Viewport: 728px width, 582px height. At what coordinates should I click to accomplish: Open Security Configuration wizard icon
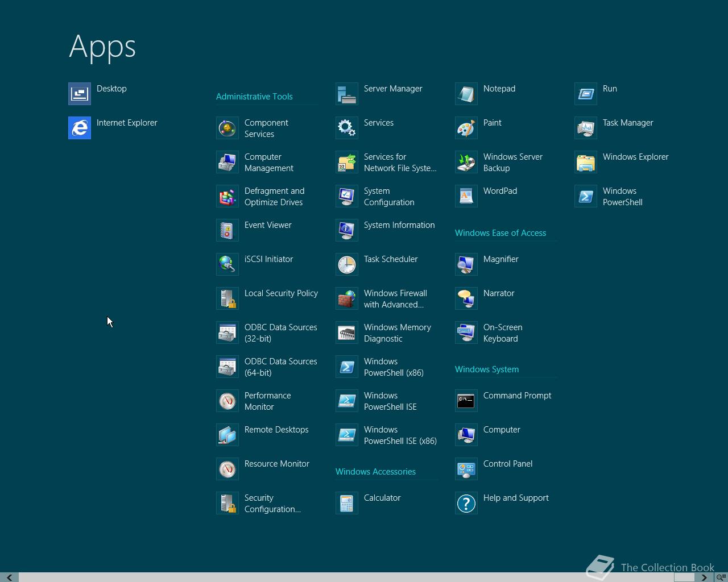tap(227, 503)
